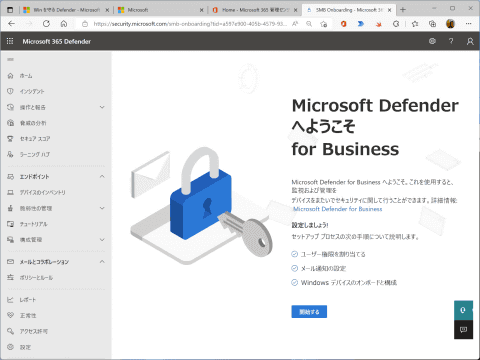Screen dimensions: 480x360
Task: Refresh the current page
Action: 46,24
